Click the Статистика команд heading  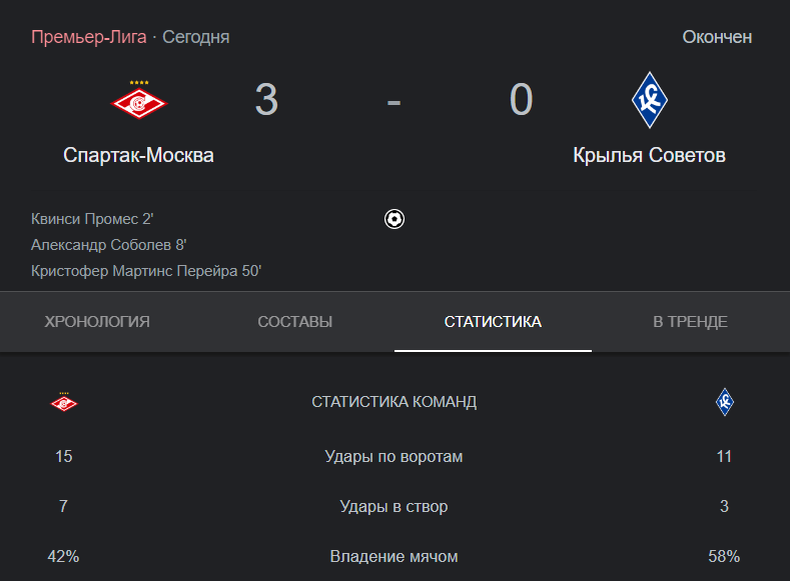coord(394,402)
